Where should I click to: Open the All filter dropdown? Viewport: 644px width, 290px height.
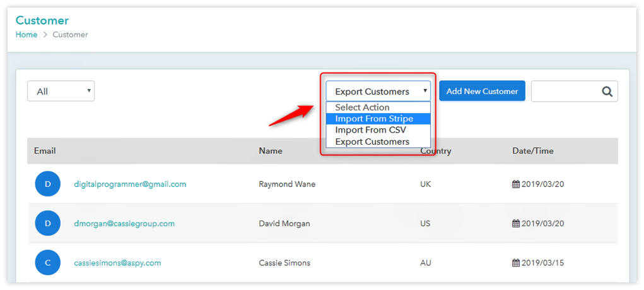(x=61, y=92)
